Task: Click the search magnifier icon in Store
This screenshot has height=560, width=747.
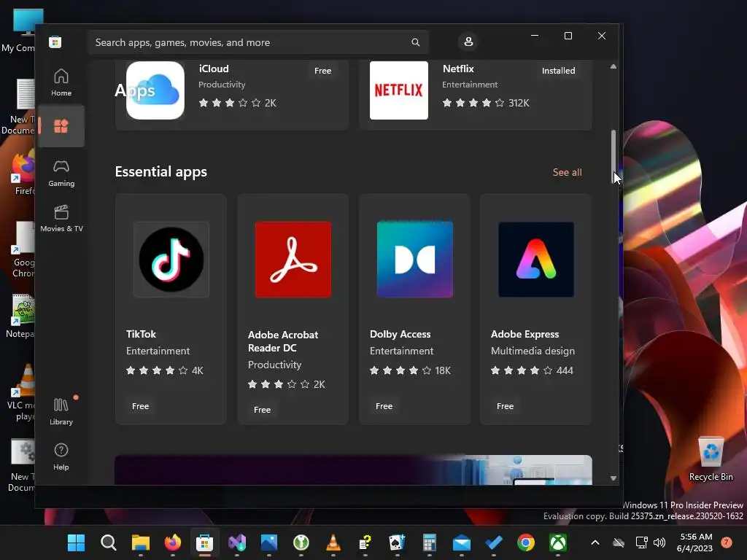Action: pos(415,42)
